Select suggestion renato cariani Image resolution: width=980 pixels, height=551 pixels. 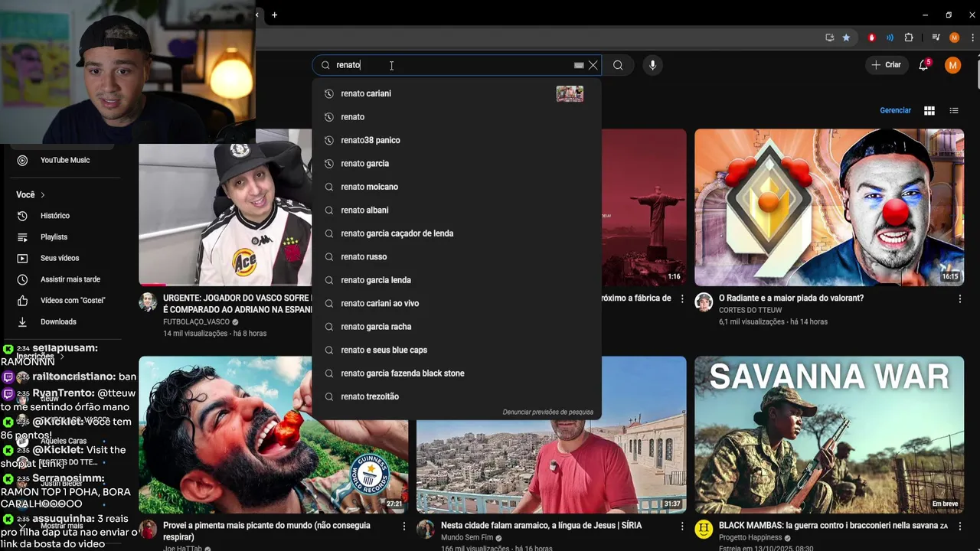(456, 93)
